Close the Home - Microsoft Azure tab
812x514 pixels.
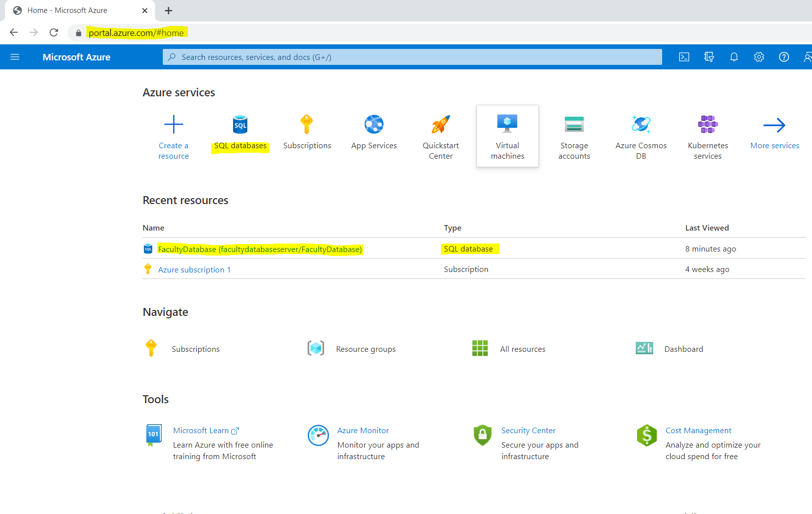[x=145, y=10]
